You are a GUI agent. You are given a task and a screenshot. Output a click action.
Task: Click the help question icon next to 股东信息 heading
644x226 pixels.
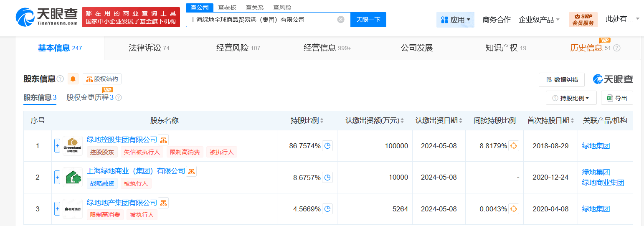(x=61, y=79)
